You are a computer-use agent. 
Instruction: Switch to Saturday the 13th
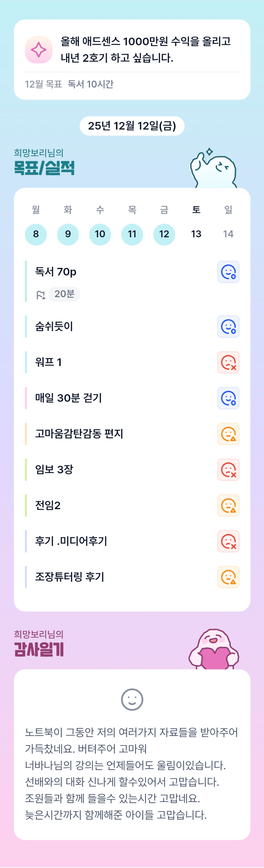196,234
